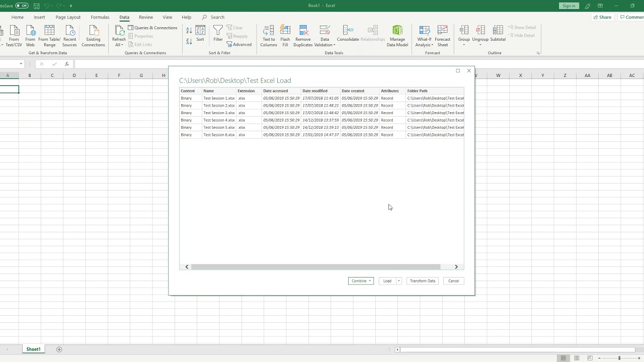This screenshot has height=362, width=644.
Task: Select column X header in worksheet
Action: click(x=520, y=75)
